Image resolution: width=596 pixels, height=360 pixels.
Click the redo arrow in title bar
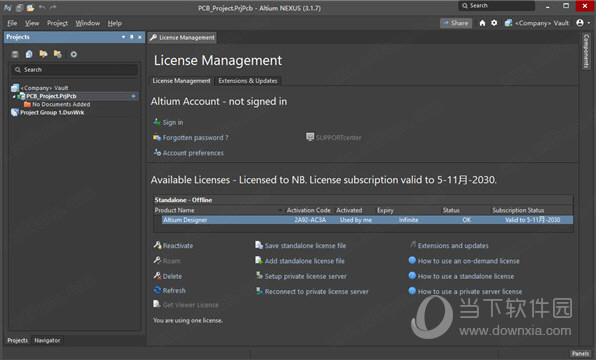pyautogui.click(x=53, y=8)
